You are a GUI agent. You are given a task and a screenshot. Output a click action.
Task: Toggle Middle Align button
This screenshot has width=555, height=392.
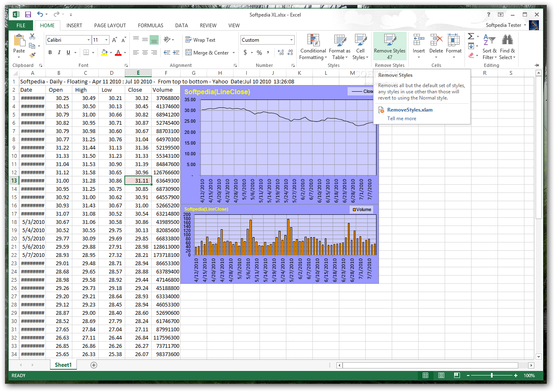pyautogui.click(x=145, y=40)
